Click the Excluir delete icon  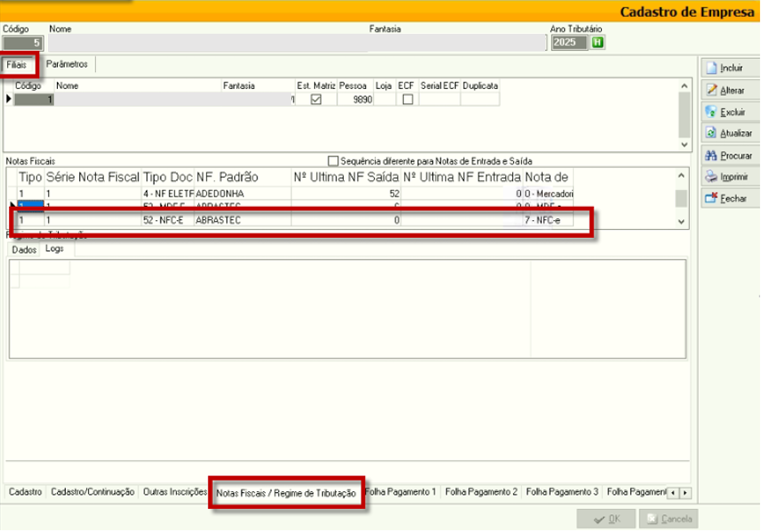point(711,112)
